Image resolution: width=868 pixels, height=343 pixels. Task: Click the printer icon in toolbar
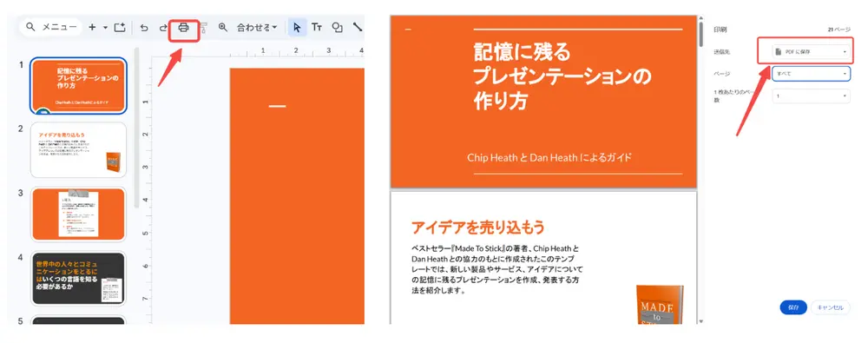(x=183, y=27)
